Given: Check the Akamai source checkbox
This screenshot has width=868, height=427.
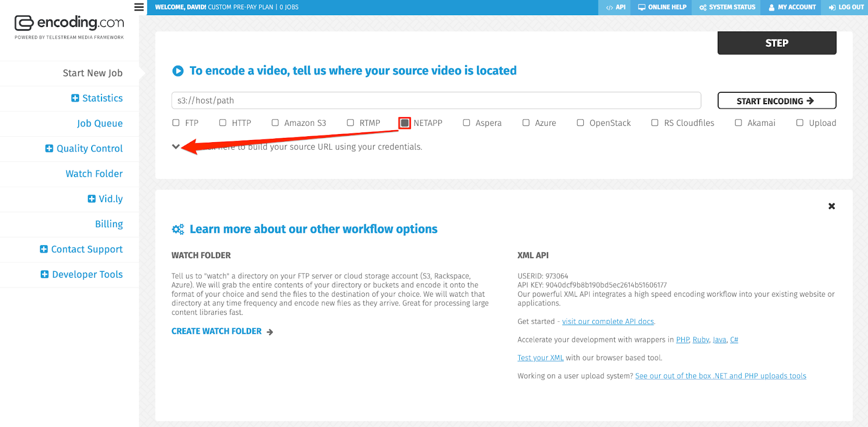Looking at the screenshot, I should click(x=738, y=123).
